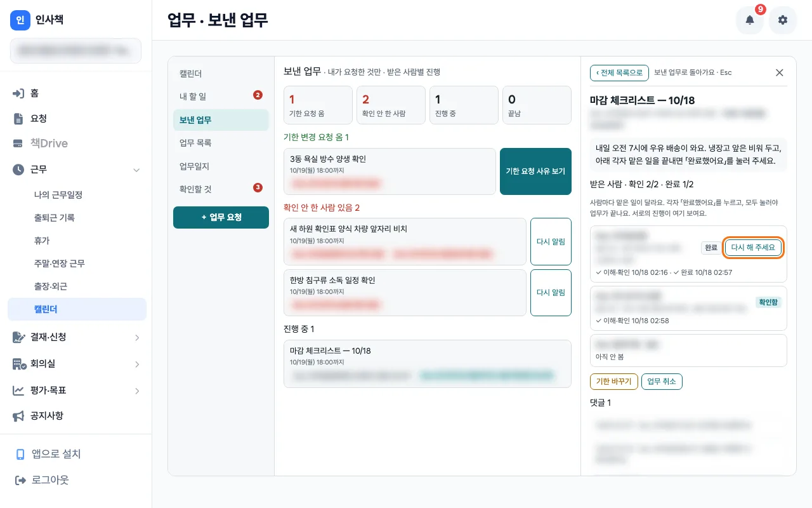This screenshot has width=812, height=508.
Task: Click the 근무 clock icon
Action: (x=18, y=170)
